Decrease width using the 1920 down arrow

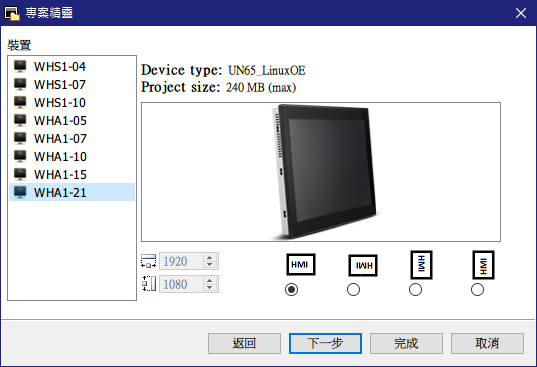coord(210,265)
